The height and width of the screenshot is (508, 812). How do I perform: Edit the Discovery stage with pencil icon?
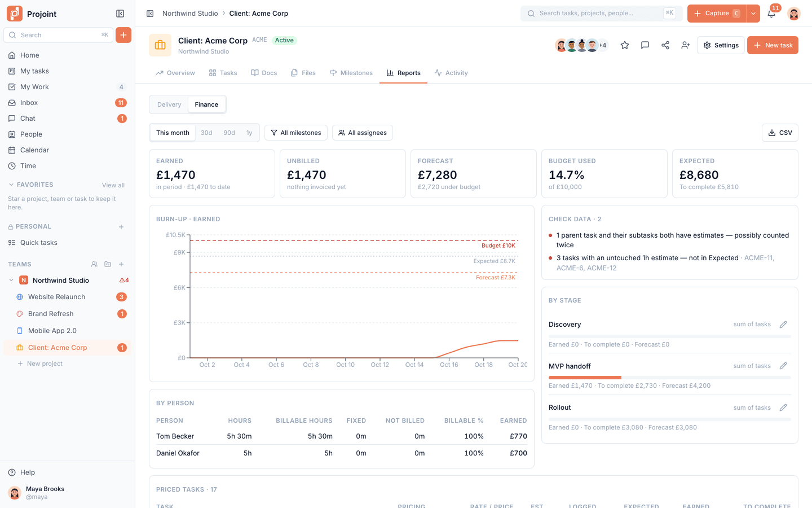tap(783, 325)
